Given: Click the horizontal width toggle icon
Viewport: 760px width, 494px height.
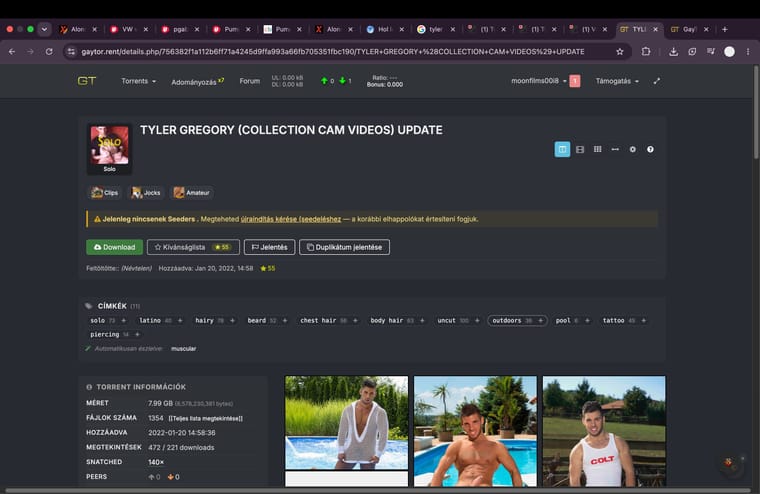Looking at the screenshot, I should click(x=615, y=149).
